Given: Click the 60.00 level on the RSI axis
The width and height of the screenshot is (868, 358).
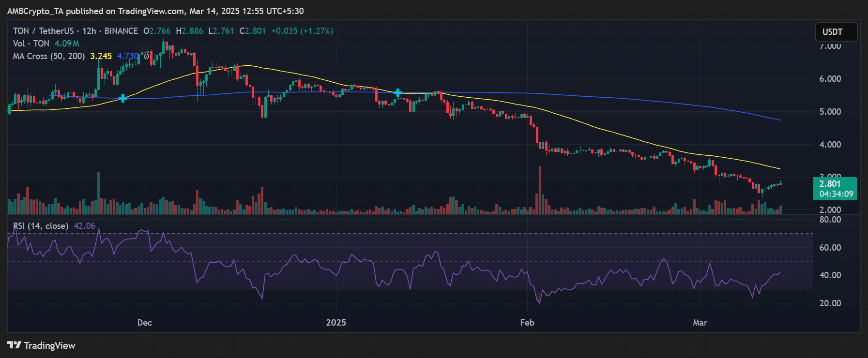Looking at the screenshot, I should [830, 248].
